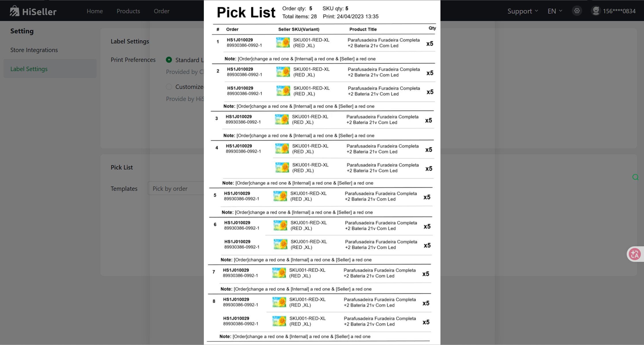Viewport: 644px width, 345px height.
Task: Click account name 156****0834
Action: (x=619, y=11)
